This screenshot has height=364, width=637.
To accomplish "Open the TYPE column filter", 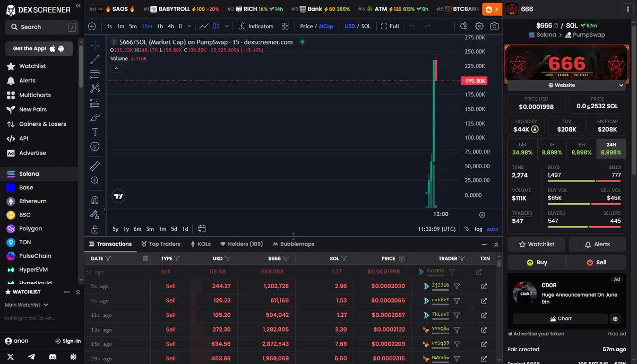I will (178, 258).
